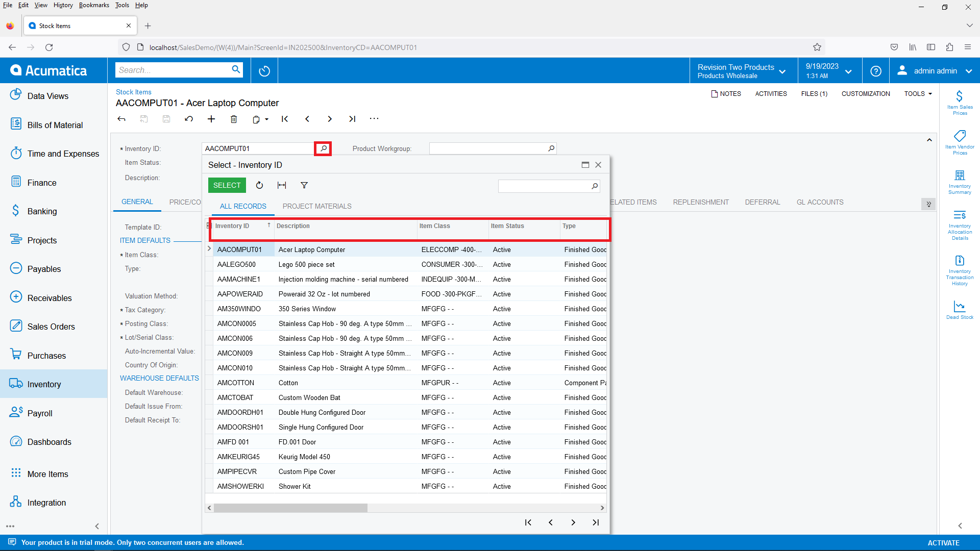
Task: Click ACTIVATE in trial banner
Action: click(943, 543)
